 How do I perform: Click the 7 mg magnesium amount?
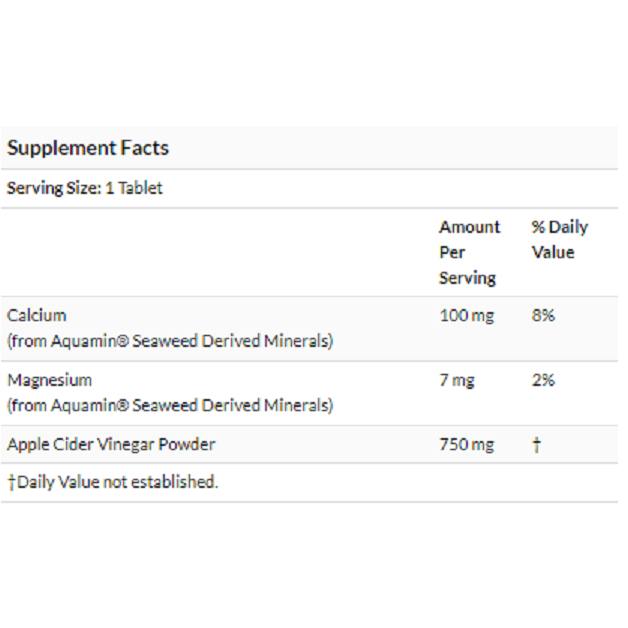pos(457,380)
